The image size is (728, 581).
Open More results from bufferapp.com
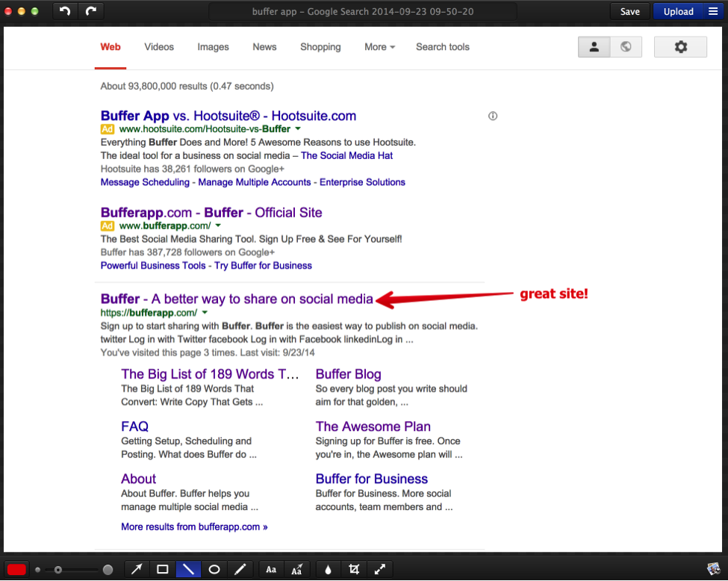194,526
